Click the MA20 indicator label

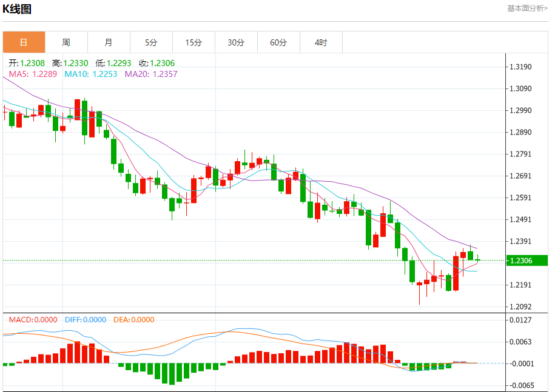pyautogui.click(x=152, y=74)
